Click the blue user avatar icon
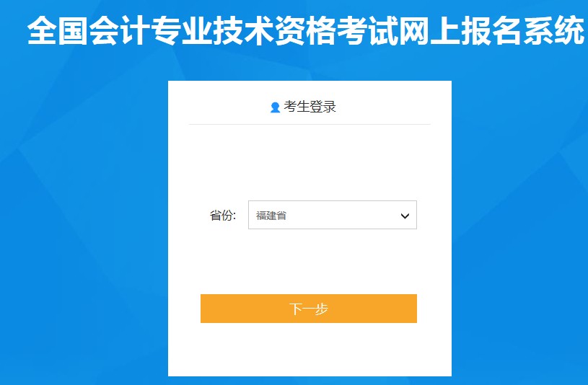Viewport: 588px width, 385px height. point(275,107)
